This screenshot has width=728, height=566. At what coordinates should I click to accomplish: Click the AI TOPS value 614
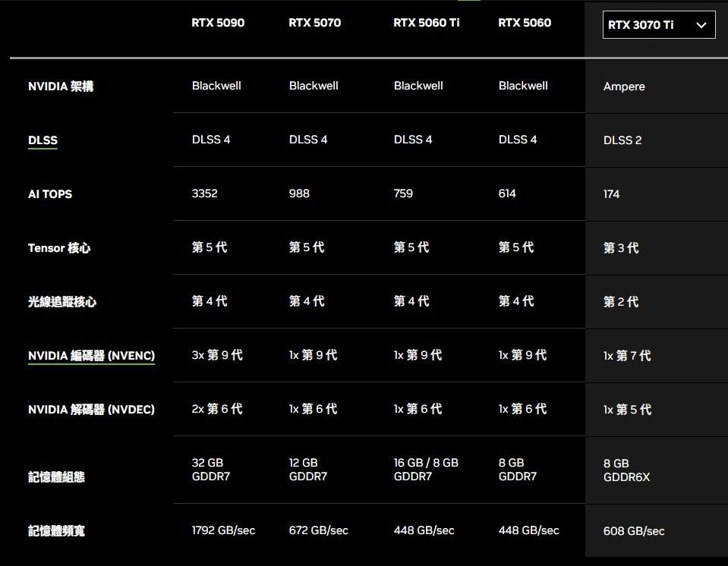[507, 193]
